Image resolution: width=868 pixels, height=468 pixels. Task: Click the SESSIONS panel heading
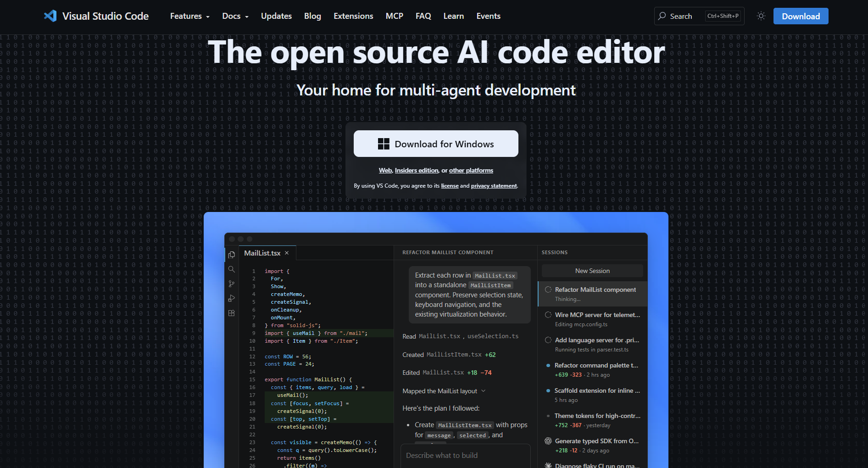pos(554,252)
